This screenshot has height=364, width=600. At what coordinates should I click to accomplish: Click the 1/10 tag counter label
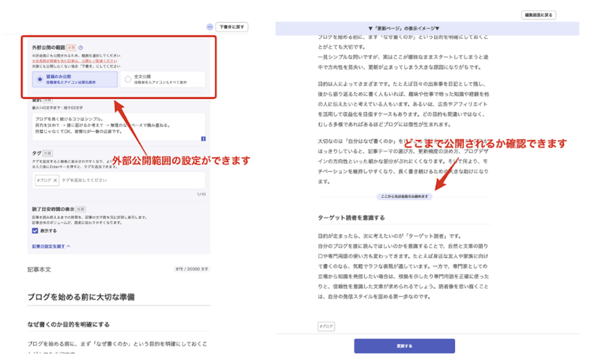coord(202,194)
